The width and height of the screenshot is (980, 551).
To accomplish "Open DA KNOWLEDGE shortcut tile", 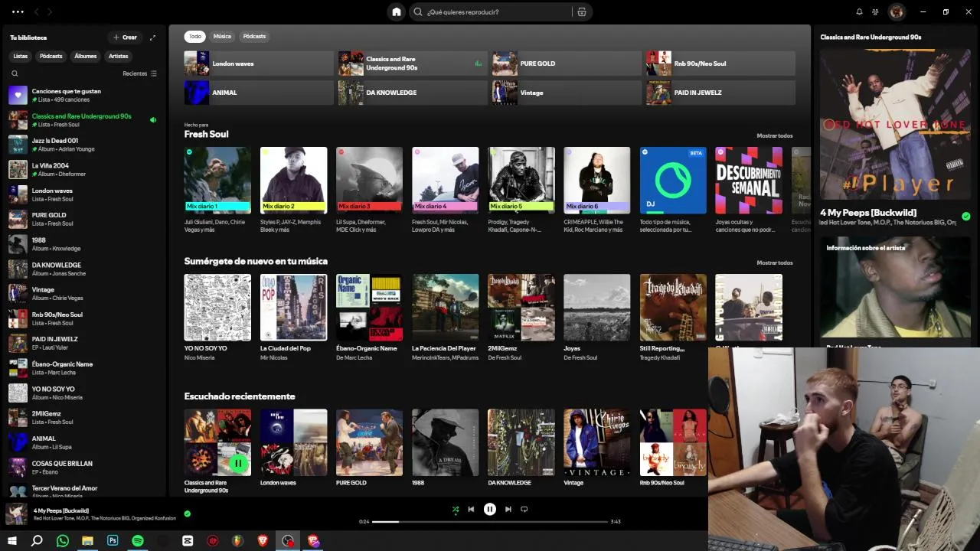I will pyautogui.click(x=413, y=93).
